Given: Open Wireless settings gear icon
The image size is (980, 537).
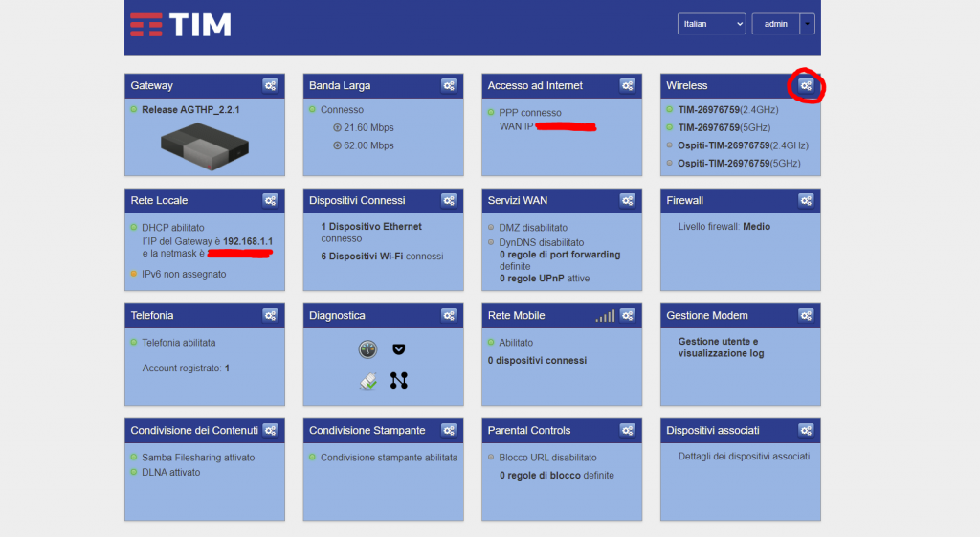Looking at the screenshot, I should click(807, 86).
